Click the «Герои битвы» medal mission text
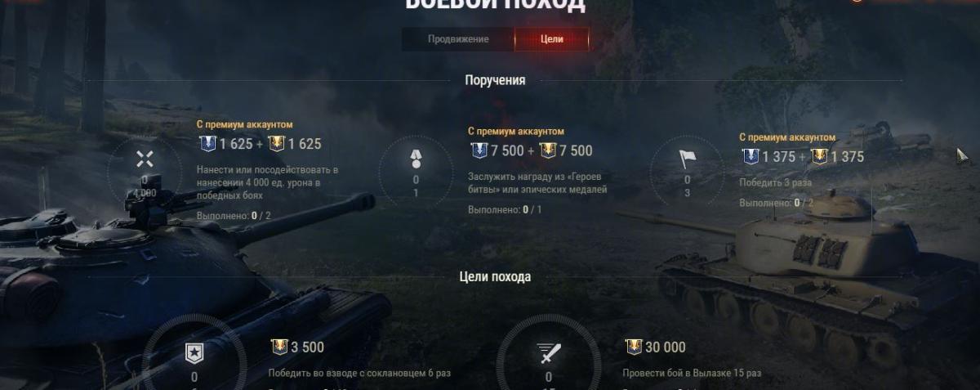 (x=537, y=183)
